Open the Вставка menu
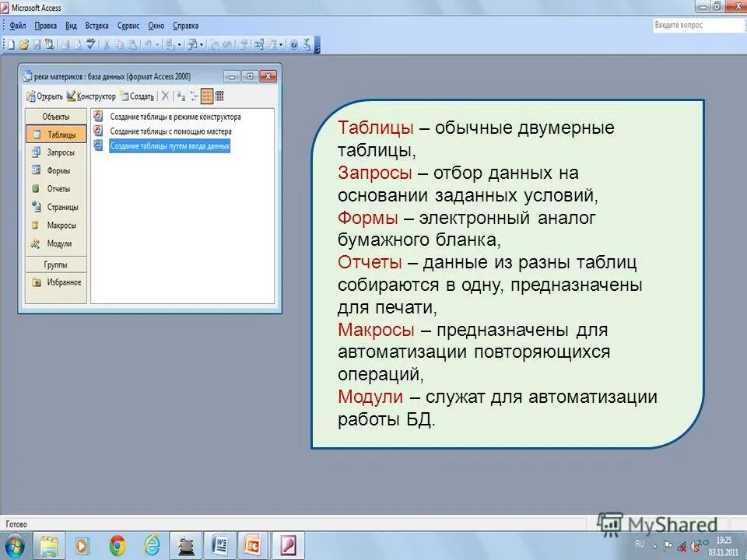 [x=96, y=26]
